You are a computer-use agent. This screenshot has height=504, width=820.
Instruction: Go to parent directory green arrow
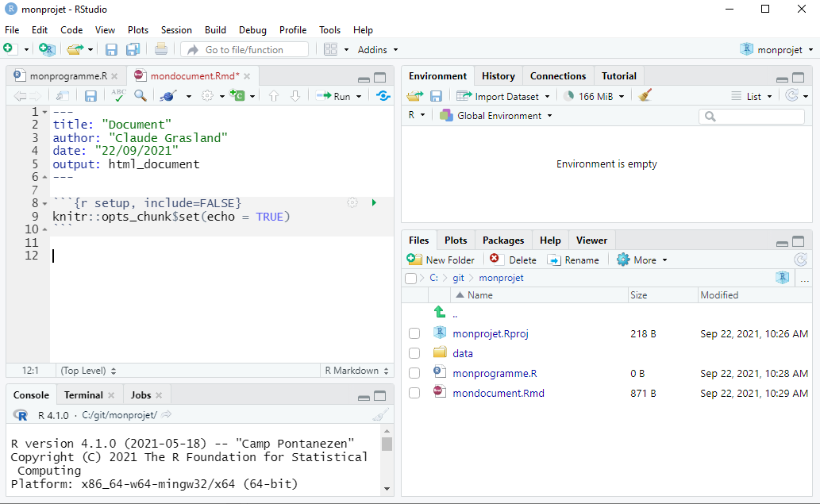440,313
